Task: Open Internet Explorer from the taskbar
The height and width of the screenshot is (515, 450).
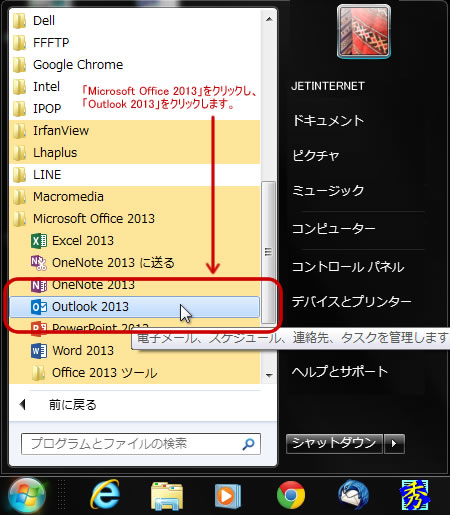Action: coord(105,495)
